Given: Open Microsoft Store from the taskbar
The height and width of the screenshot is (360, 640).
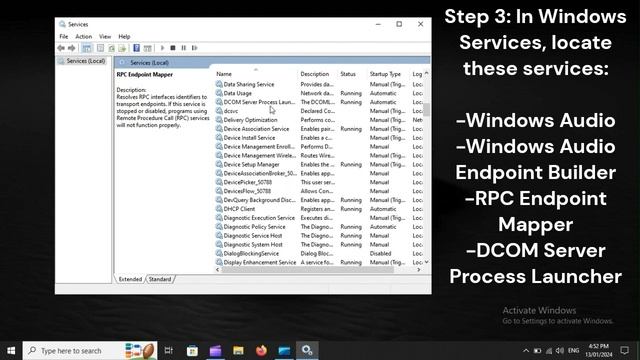Looking at the screenshot, I should click(192, 351).
